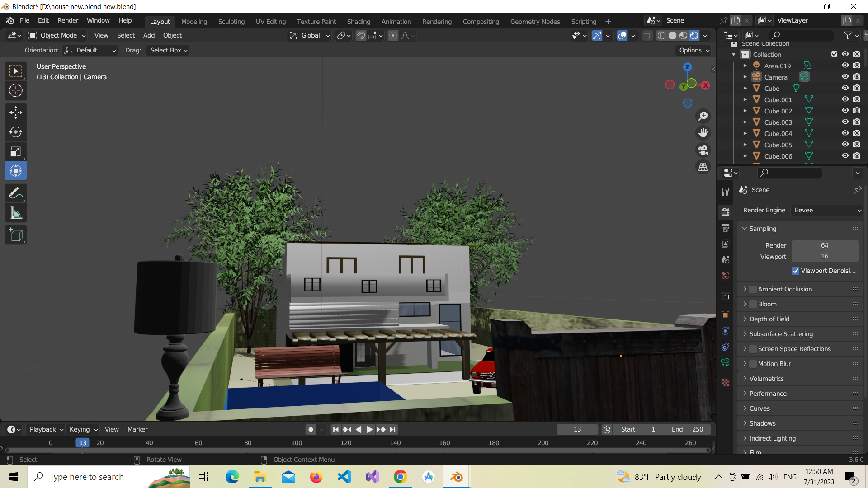This screenshot has width=868, height=488.
Task: Switch perspective/orthographic grid icon
Action: (703, 167)
